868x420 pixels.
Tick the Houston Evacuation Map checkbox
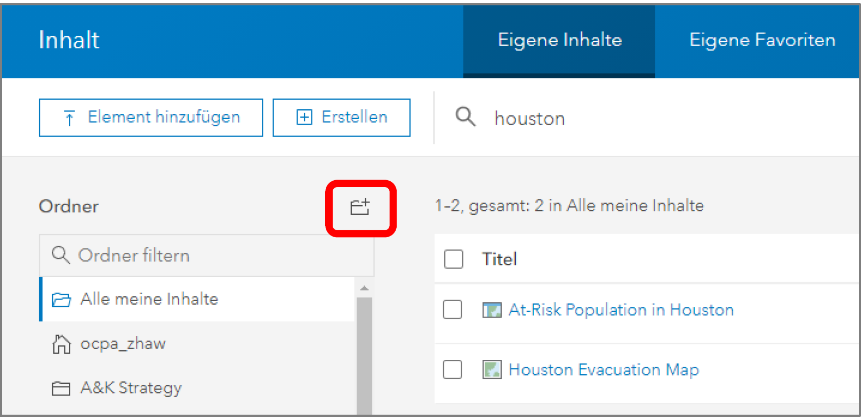coord(453,369)
